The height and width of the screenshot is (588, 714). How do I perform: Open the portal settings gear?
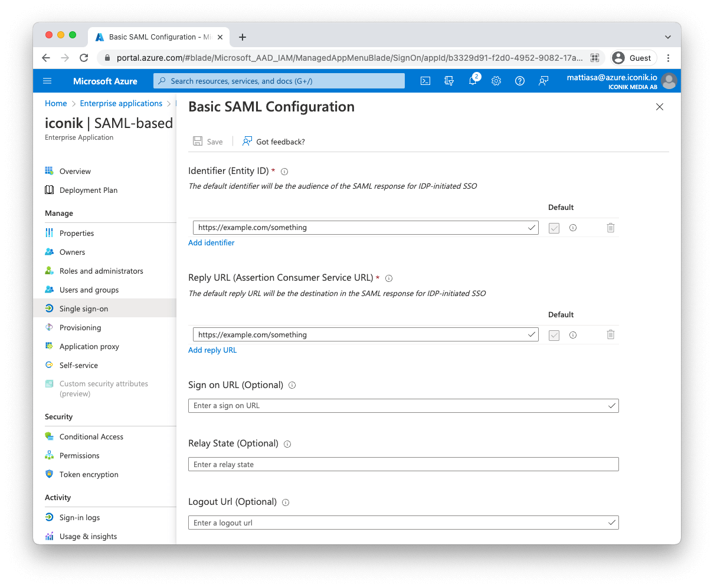click(496, 81)
